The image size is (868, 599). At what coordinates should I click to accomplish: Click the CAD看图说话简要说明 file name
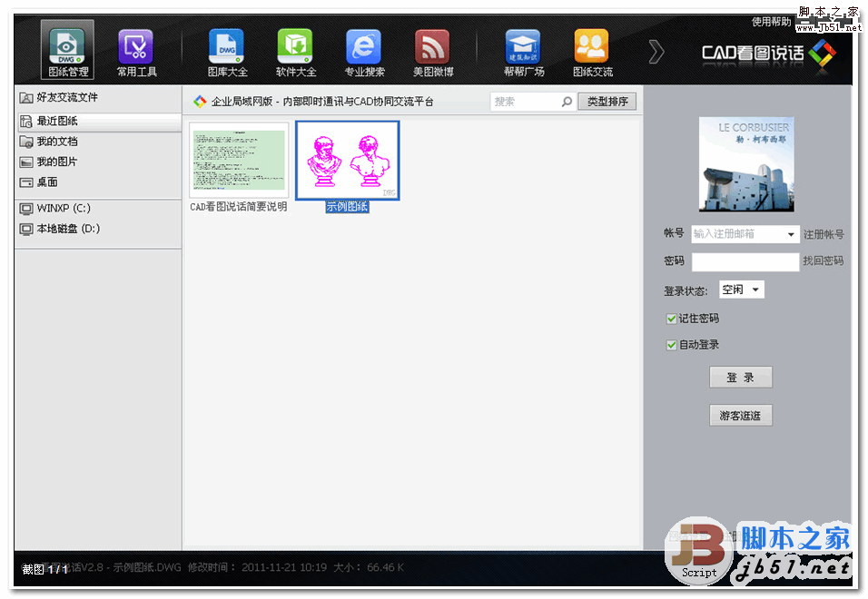click(239, 207)
